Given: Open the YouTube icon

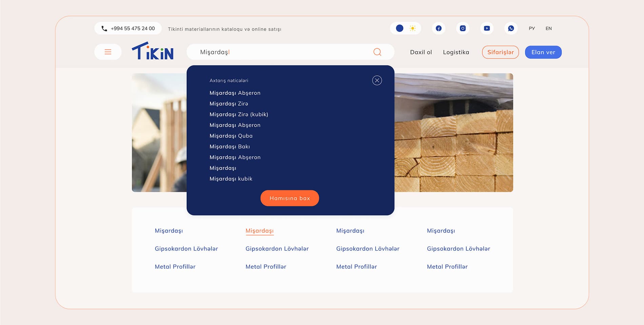Looking at the screenshot, I should pos(487,28).
